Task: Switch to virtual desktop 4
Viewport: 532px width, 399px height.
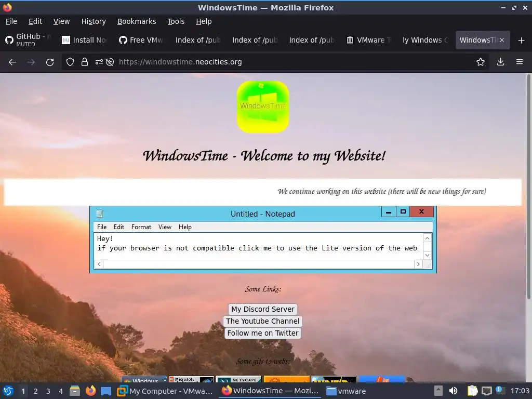Action: [x=61, y=391]
